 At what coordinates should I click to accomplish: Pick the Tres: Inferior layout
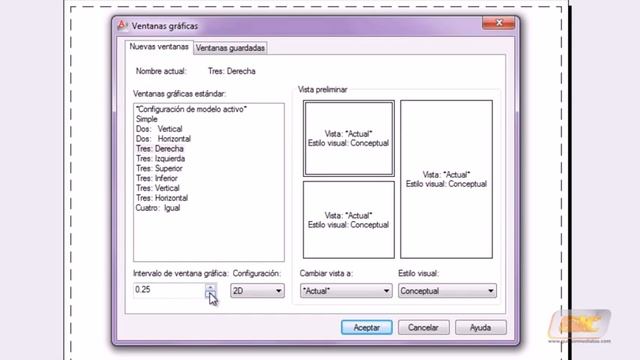(157, 178)
